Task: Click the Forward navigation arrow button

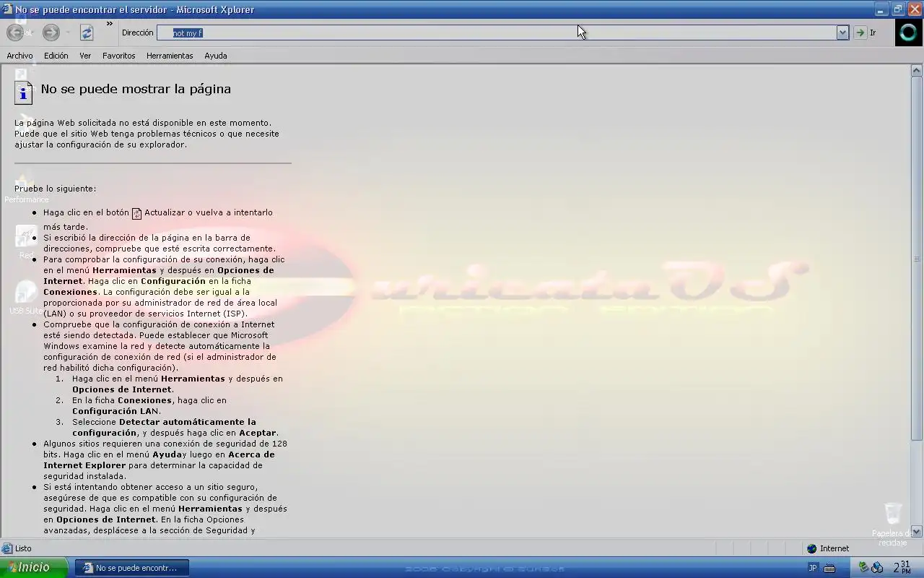Action: (51, 33)
